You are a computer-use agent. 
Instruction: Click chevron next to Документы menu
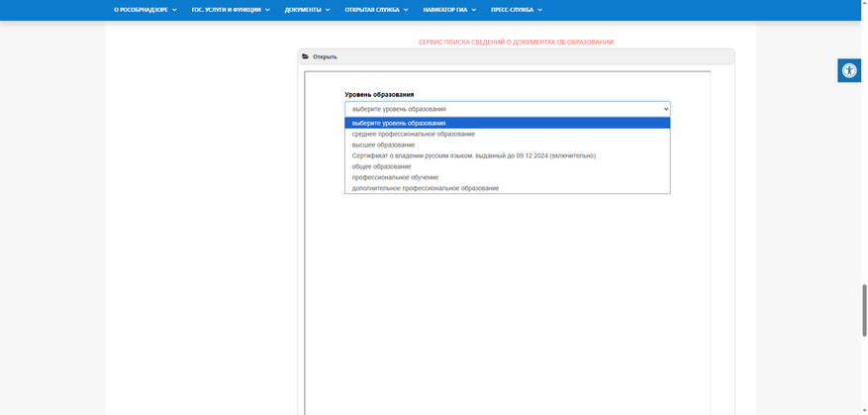[328, 10]
